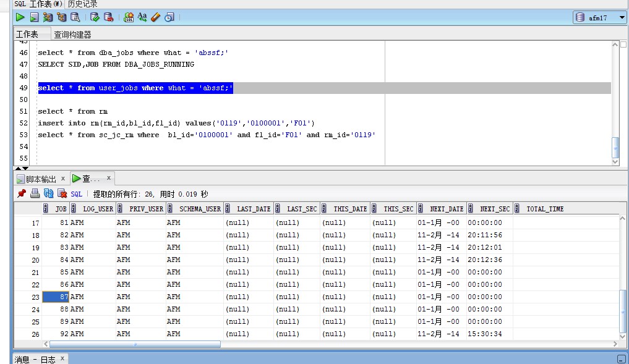
Task: Toggle upper/lower case Aa icon
Action: 142,17
